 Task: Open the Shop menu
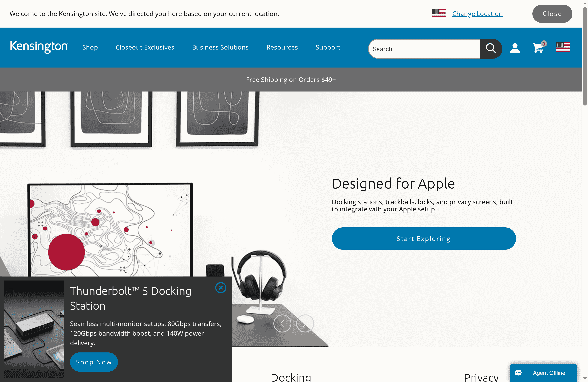90,47
